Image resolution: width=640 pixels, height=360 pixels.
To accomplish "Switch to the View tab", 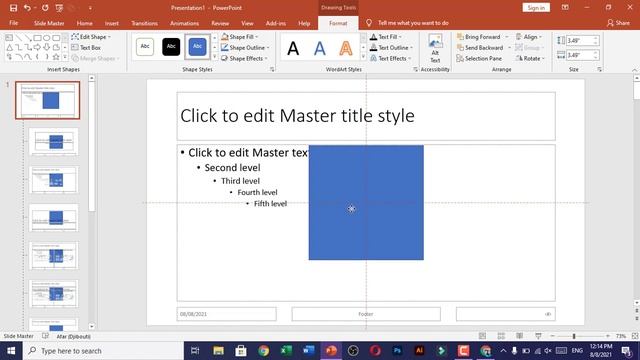I will [247, 23].
